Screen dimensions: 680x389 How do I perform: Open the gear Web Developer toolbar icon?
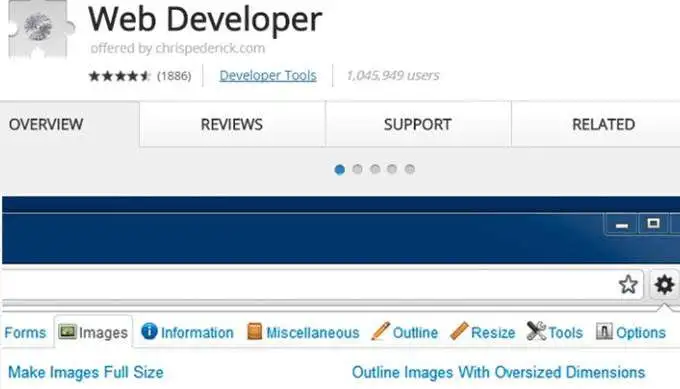point(664,284)
